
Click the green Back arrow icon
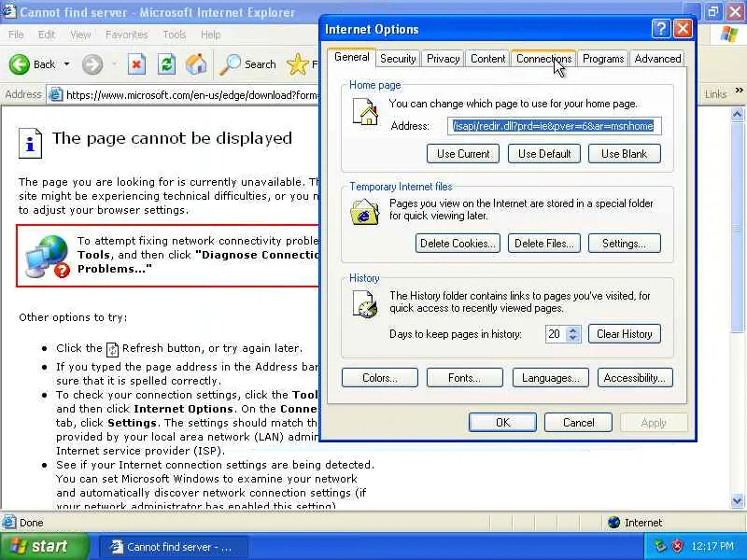(x=20, y=64)
